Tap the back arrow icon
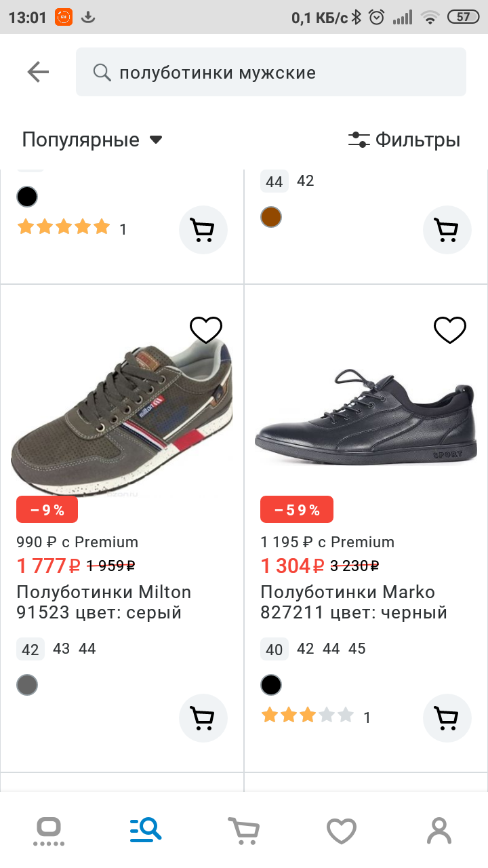 click(38, 72)
